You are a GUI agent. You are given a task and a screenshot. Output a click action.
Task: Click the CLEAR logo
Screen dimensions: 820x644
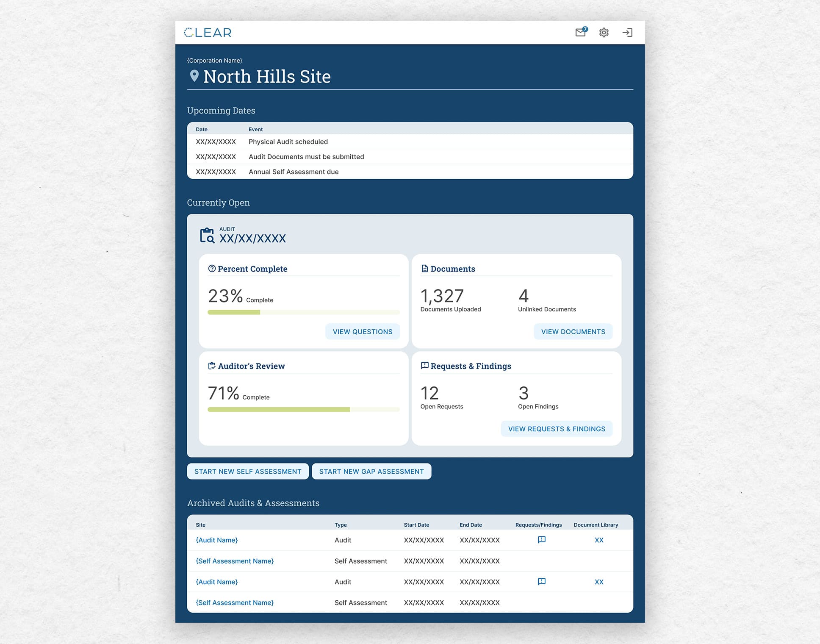pyautogui.click(x=208, y=33)
